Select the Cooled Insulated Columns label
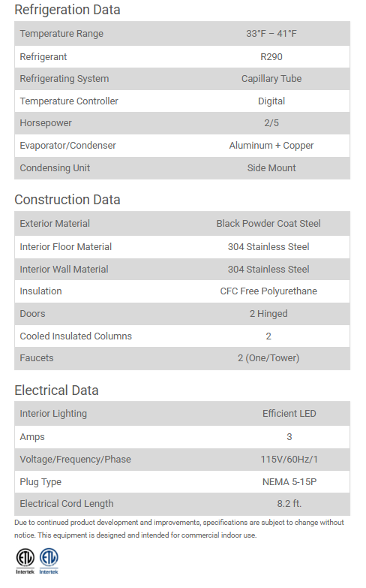Viewport: 366px width, 588px height. coord(76,336)
